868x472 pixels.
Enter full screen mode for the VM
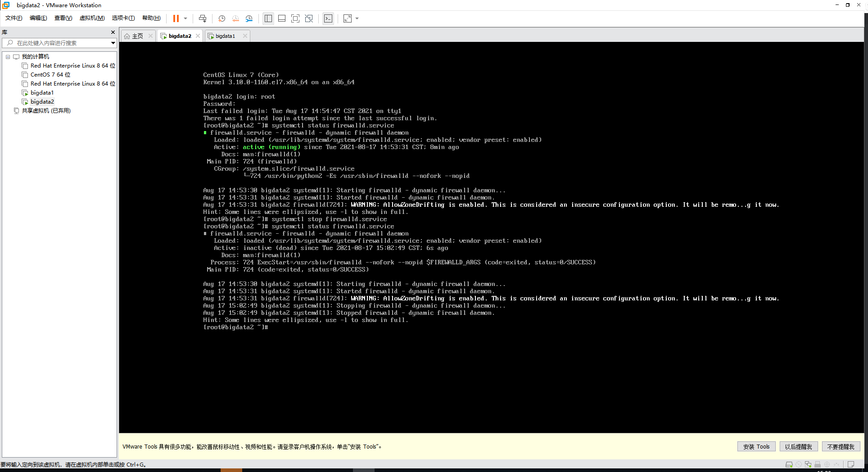point(295,18)
